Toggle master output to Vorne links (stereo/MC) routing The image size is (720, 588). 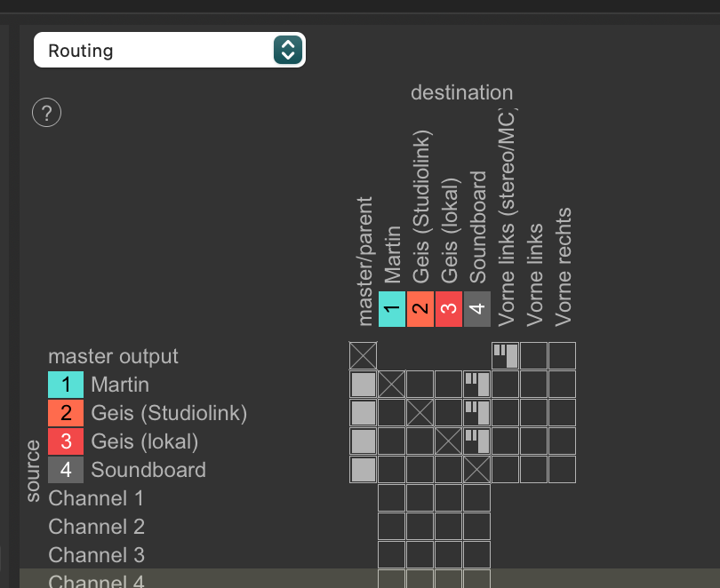coord(505,356)
